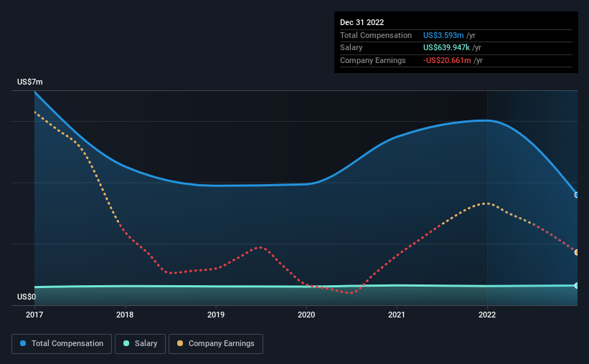This screenshot has height=364, width=589.
Task: Click the 2019 x-axis label
Action: [x=216, y=315]
